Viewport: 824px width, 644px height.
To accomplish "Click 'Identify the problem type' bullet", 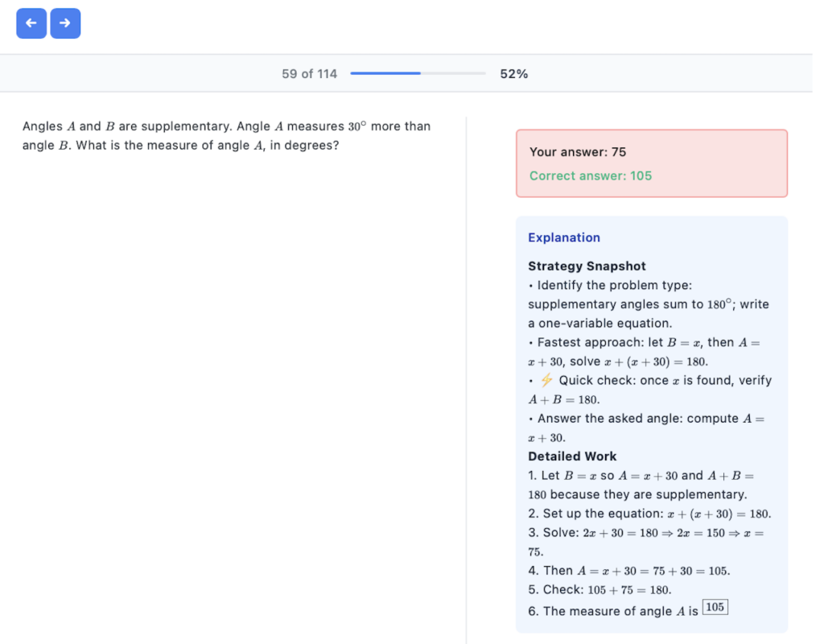I will [614, 286].
